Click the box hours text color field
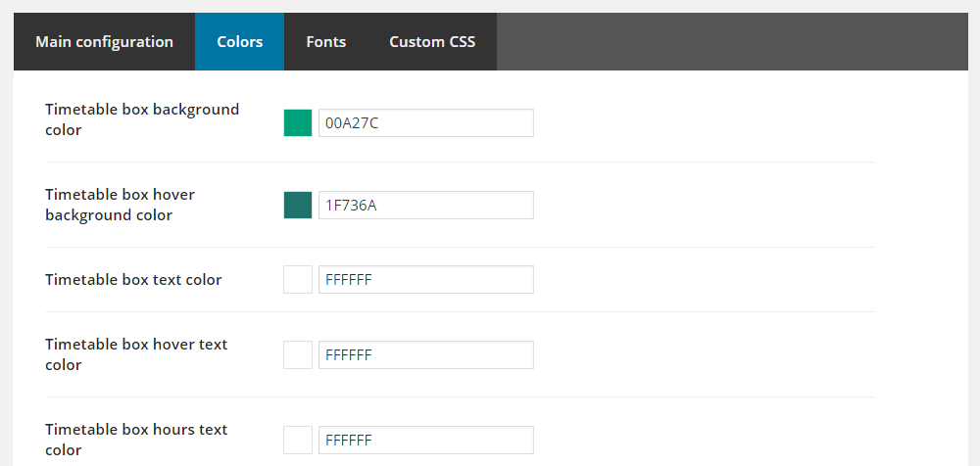This screenshot has height=466, width=980. (426, 441)
